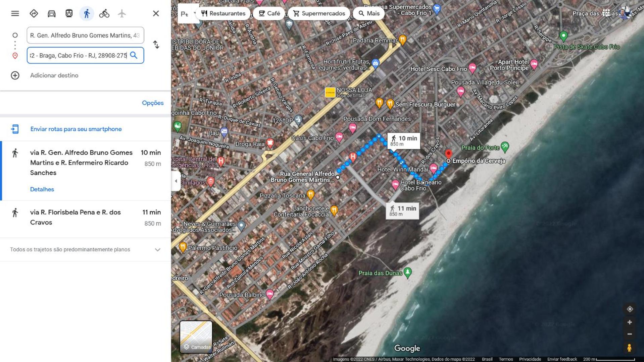
Task: Select route via R. Gen. Alfredo Bruno Gomes Martins
Action: [x=86, y=171]
